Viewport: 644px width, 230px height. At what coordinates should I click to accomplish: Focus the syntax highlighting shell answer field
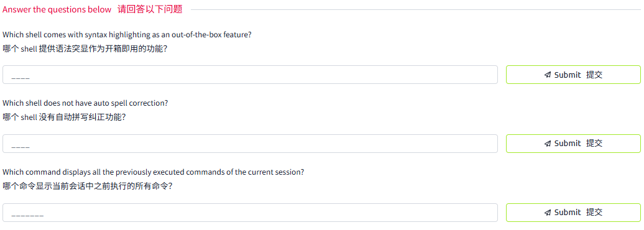pyautogui.click(x=250, y=75)
